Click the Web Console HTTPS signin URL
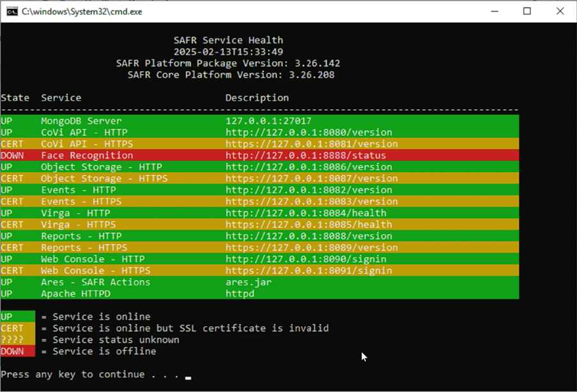Viewport: 577px width, 392px height. [309, 271]
